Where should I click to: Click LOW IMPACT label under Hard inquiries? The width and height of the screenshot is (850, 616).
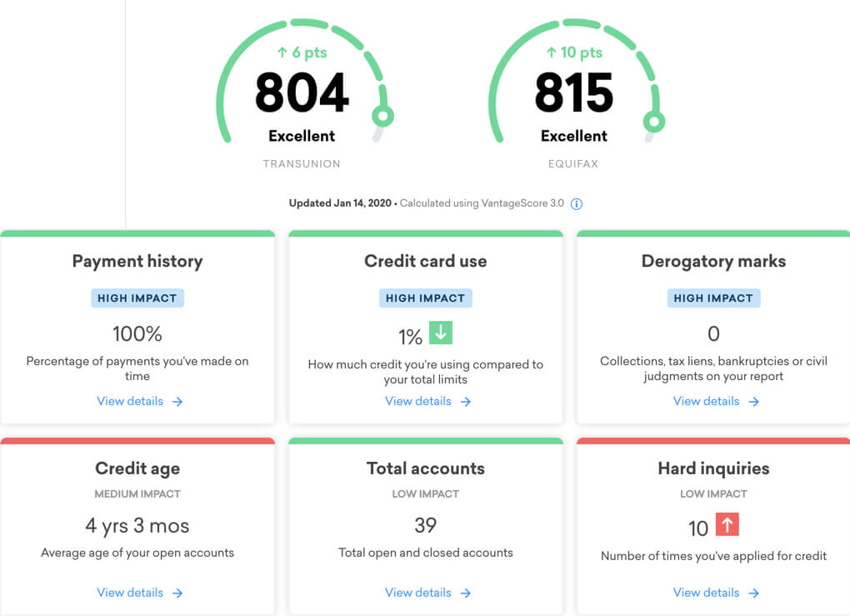(x=713, y=494)
